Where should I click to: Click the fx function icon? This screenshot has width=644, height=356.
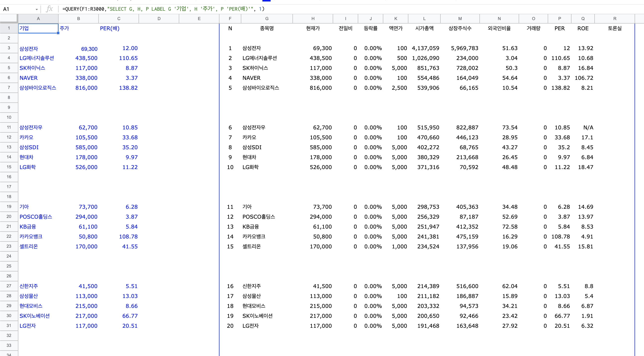point(49,9)
